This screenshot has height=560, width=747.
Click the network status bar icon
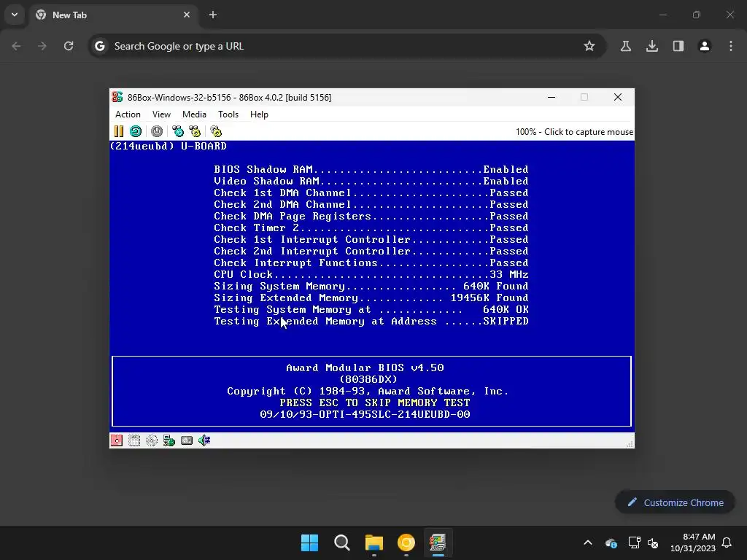[169, 440]
